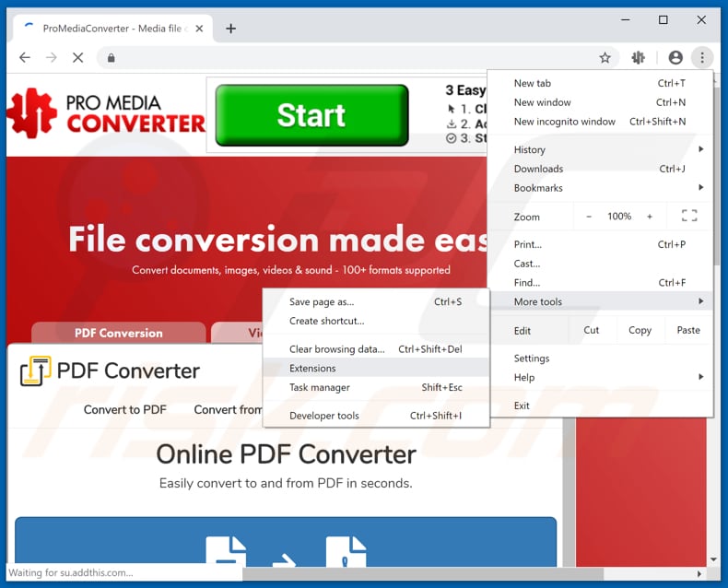Choose Cast... in the menu
The image size is (728, 588).
pos(600,264)
